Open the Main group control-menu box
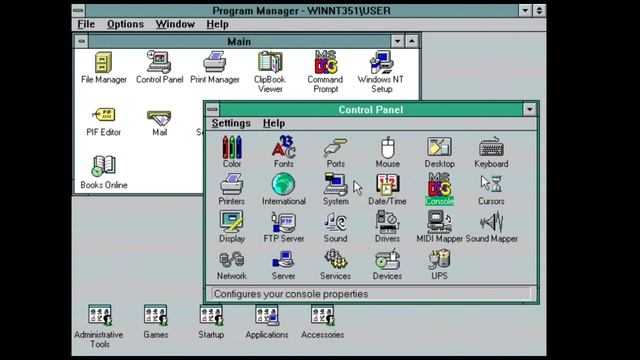Screen dimensions: 640x360 [82, 41]
